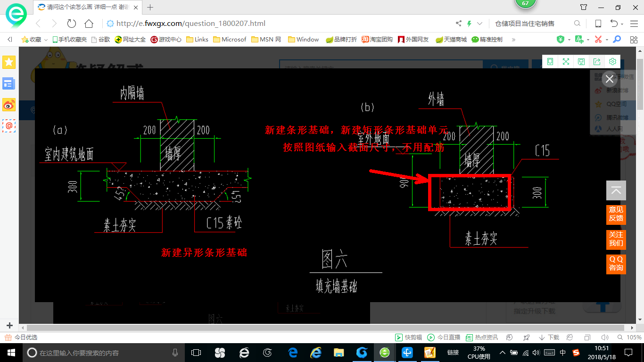Save the image using floppy disk icon
Image resolution: width=644 pixels, height=362 pixels.
point(581,62)
